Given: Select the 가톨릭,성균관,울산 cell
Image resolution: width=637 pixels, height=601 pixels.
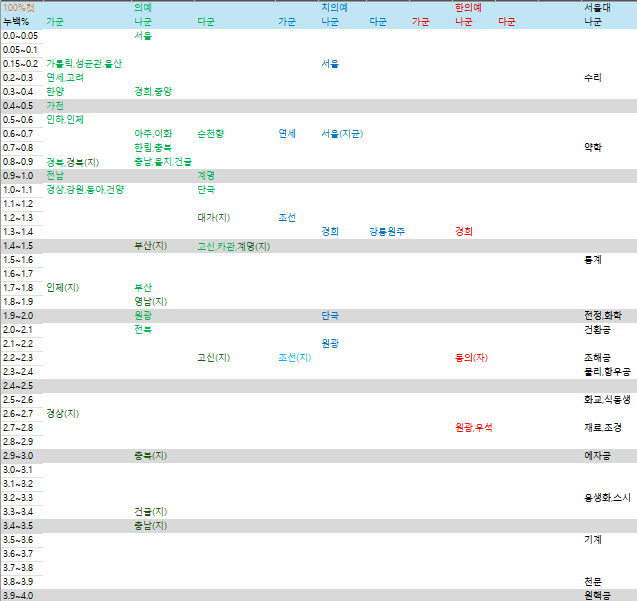Looking at the screenshot, I should 84,63.
